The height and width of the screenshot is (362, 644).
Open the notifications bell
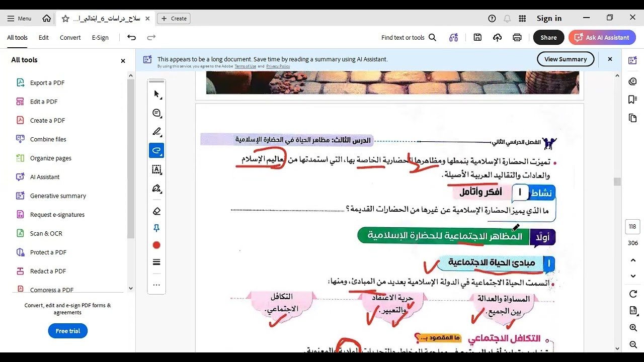(x=507, y=19)
